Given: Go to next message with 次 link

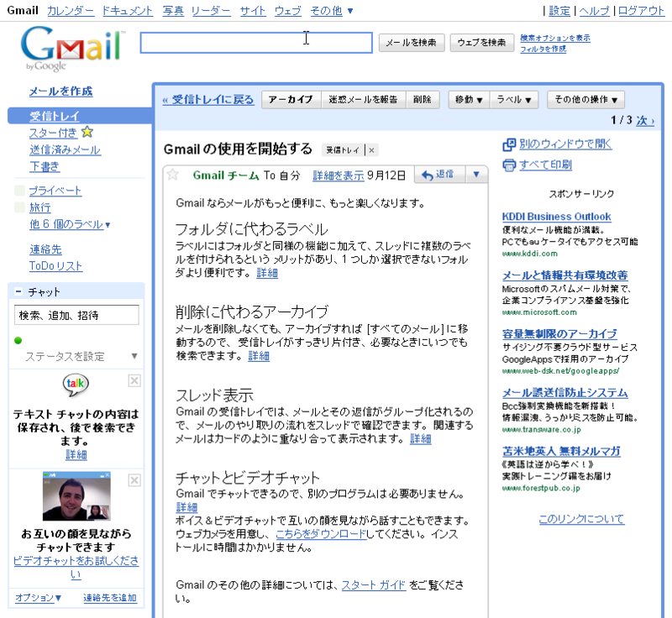Looking at the screenshot, I should pos(645,120).
